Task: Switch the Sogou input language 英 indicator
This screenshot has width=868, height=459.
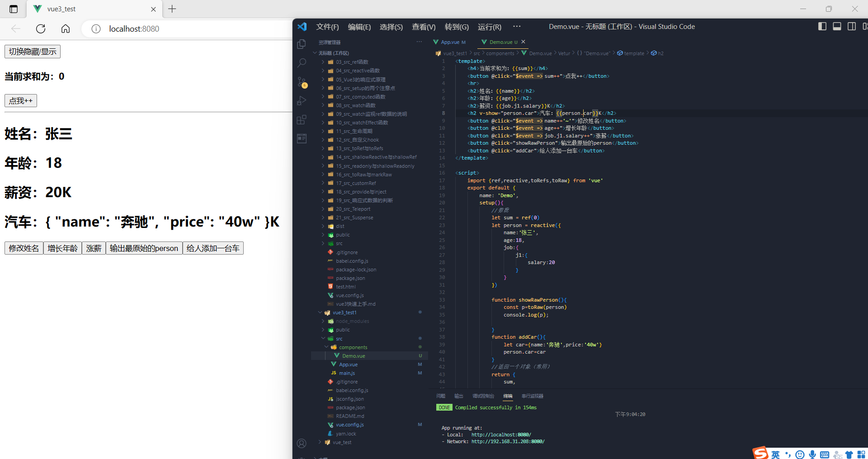Action: click(776, 454)
